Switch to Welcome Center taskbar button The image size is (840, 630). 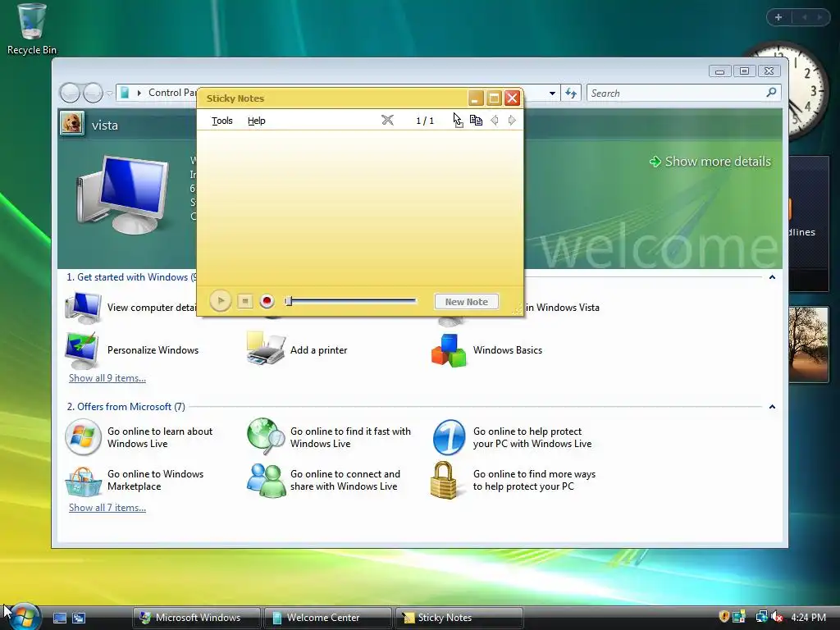pyautogui.click(x=328, y=618)
